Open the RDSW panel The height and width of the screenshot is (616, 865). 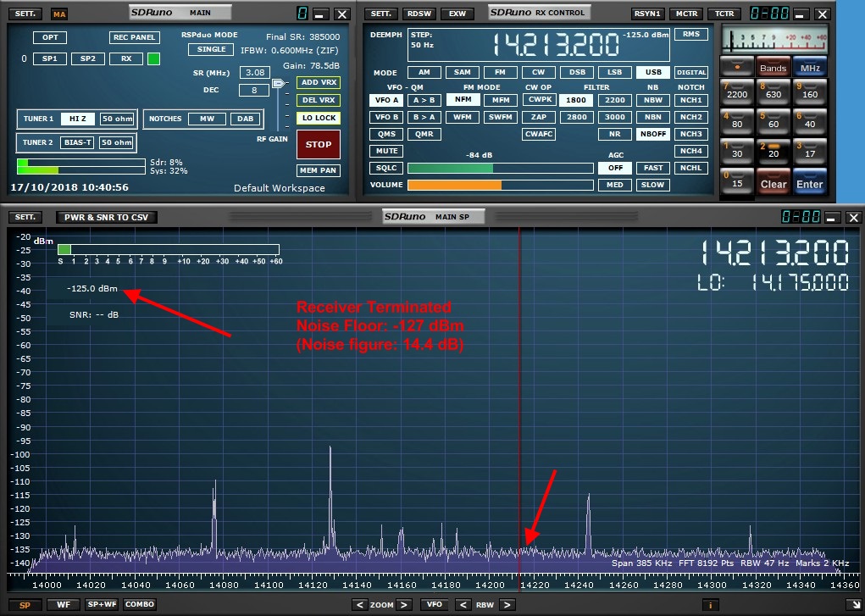point(419,14)
